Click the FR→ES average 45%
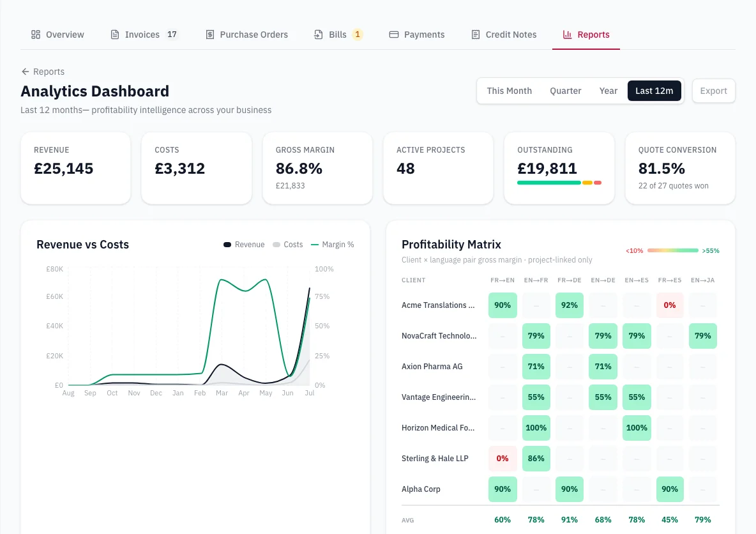 (x=670, y=520)
